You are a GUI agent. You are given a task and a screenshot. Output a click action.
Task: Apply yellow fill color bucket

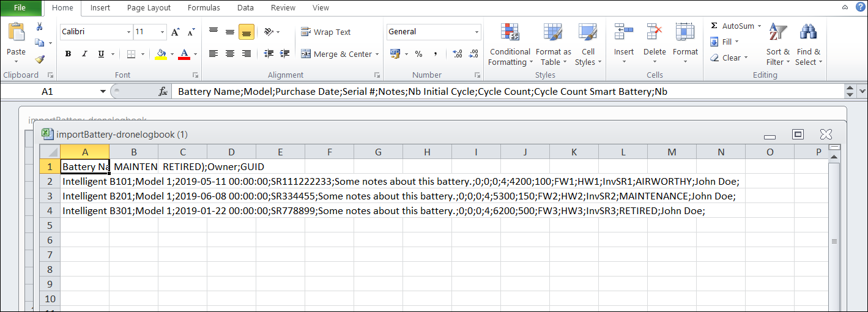click(x=161, y=54)
